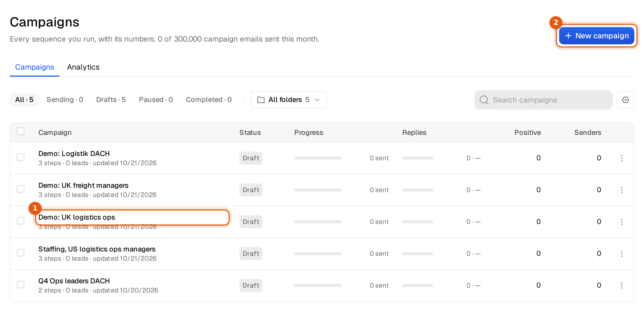Viewport: 644px width, 313px height.
Task: Click the Status column header
Action: (250, 132)
